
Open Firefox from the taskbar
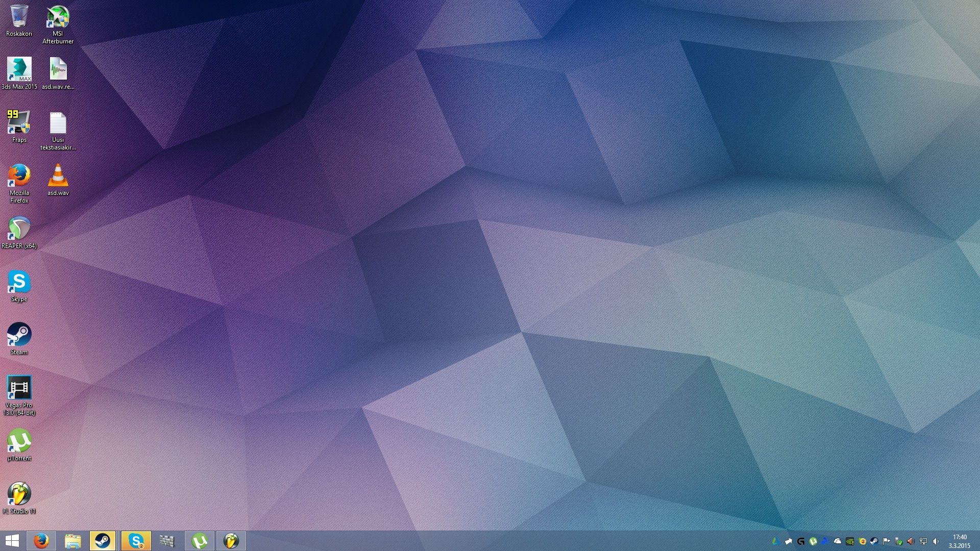[41, 541]
